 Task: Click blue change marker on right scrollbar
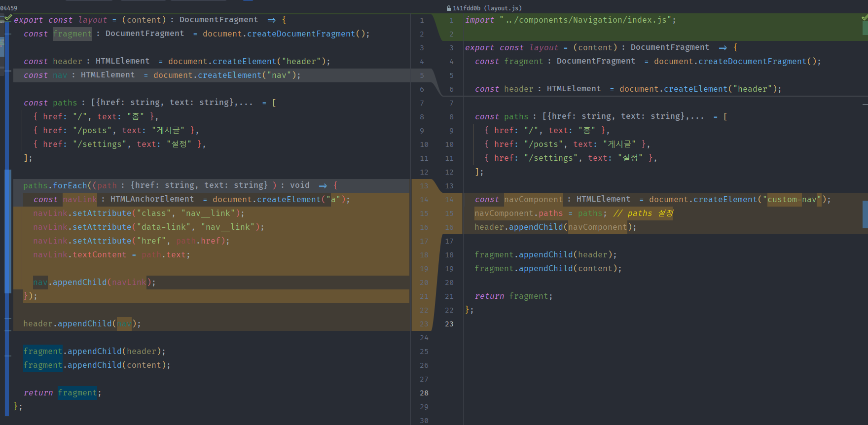pos(865,214)
